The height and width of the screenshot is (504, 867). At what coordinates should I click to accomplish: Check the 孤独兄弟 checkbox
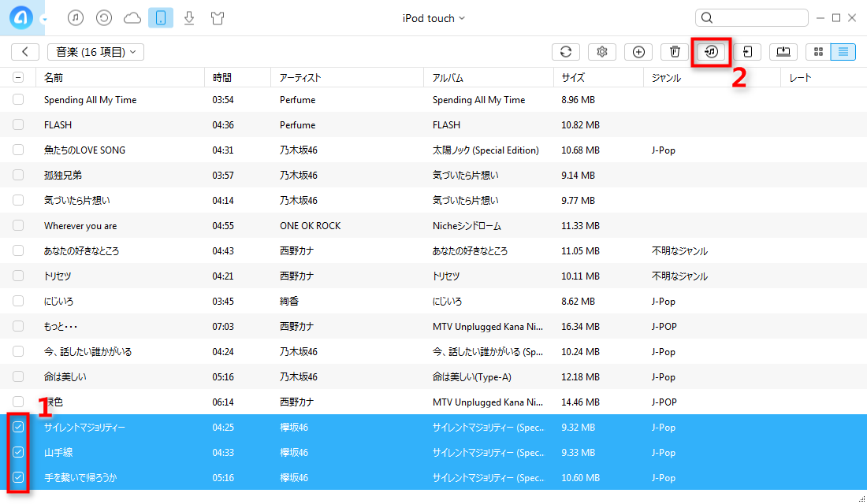coord(18,175)
